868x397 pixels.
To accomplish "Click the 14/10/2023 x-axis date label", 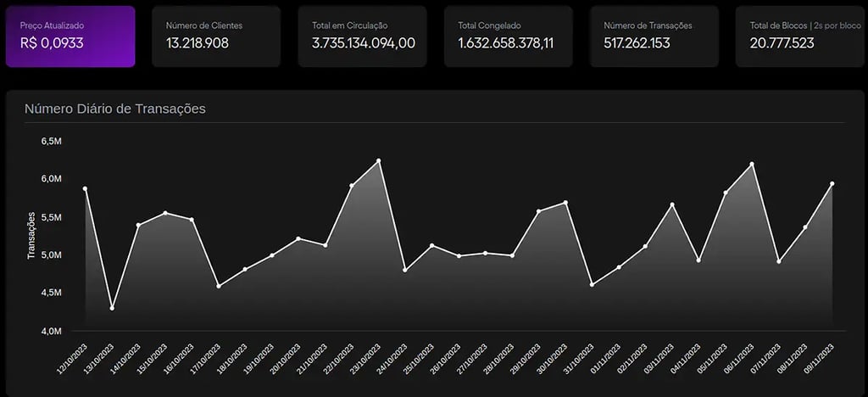I will point(125,358).
